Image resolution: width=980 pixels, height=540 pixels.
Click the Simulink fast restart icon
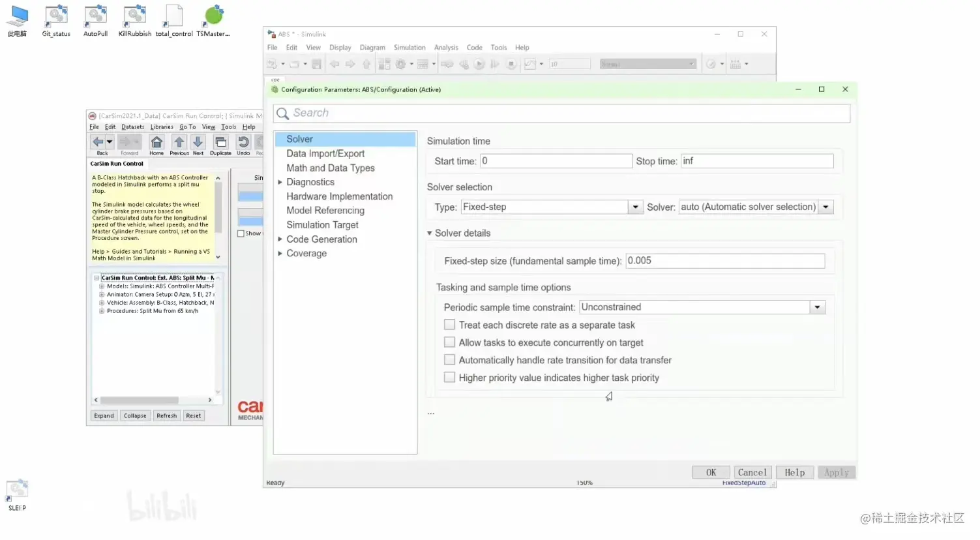tap(447, 64)
